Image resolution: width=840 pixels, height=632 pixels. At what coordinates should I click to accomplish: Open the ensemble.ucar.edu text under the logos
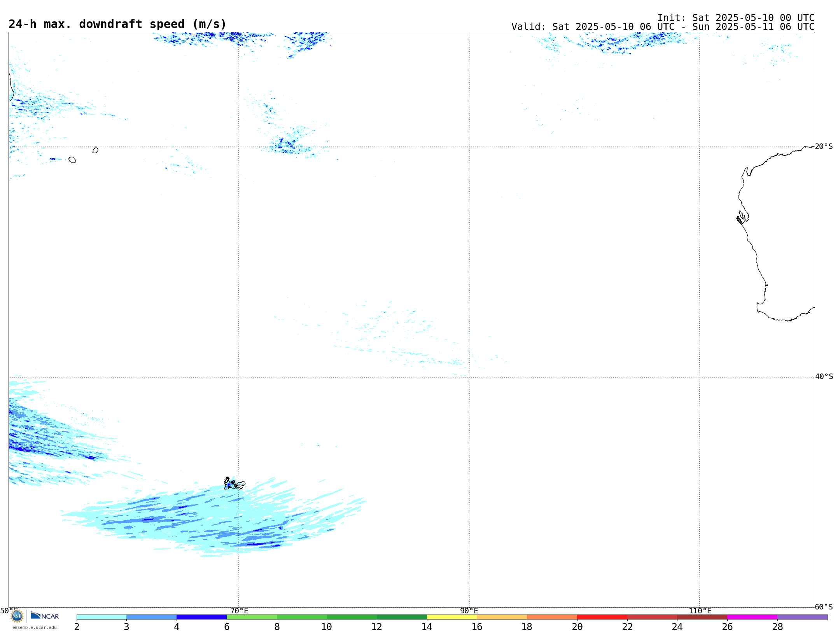(35, 627)
